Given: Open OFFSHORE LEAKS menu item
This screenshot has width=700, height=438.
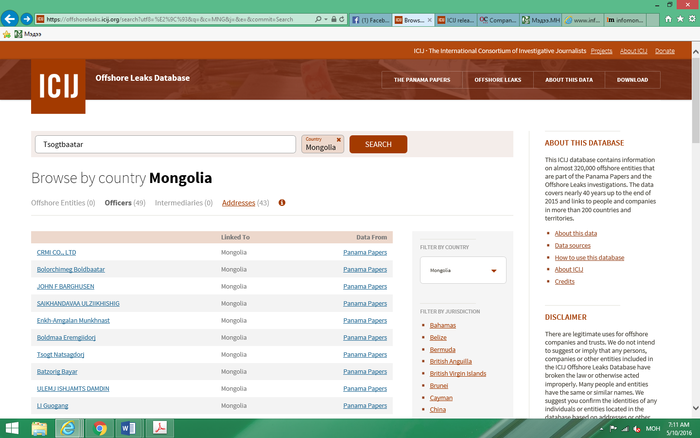Looking at the screenshot, I should (x=498, y=80).
